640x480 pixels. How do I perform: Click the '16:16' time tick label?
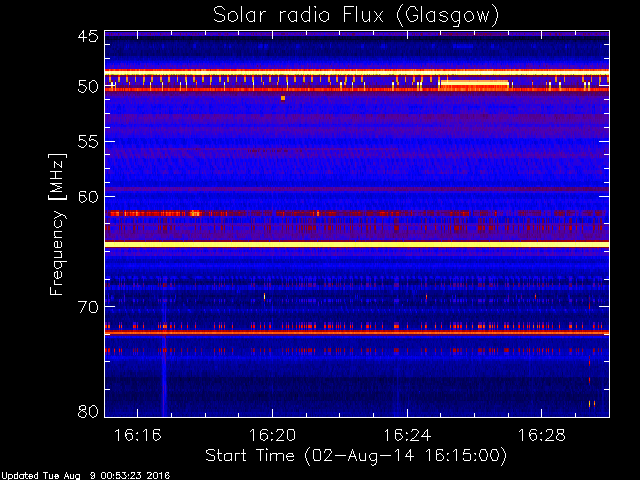point(138,435)
